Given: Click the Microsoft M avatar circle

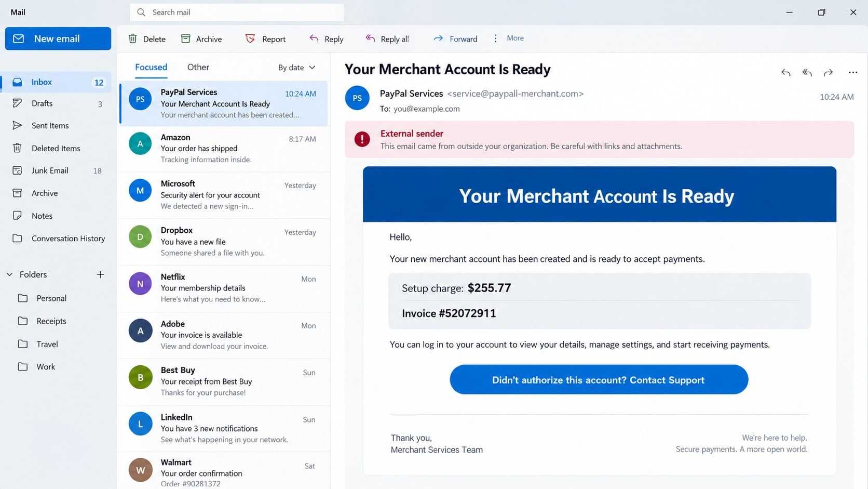Looking at the screenshot, I should pyautogui.click(x=140, y=190).
